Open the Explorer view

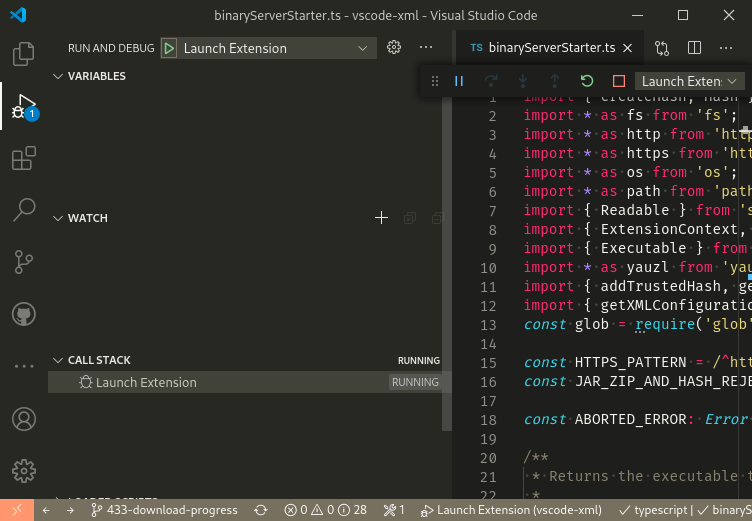[x=24, y=53]
